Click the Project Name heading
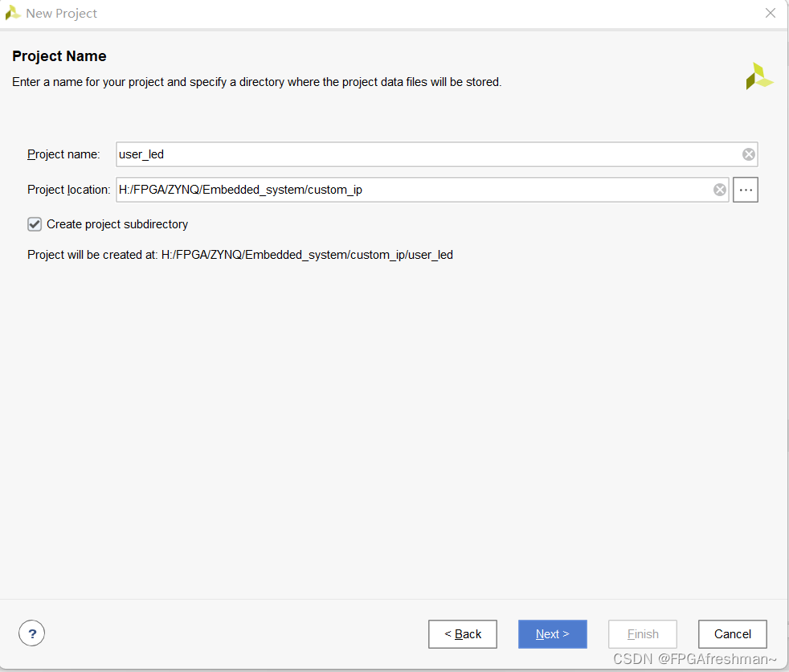 pos(59,56)
